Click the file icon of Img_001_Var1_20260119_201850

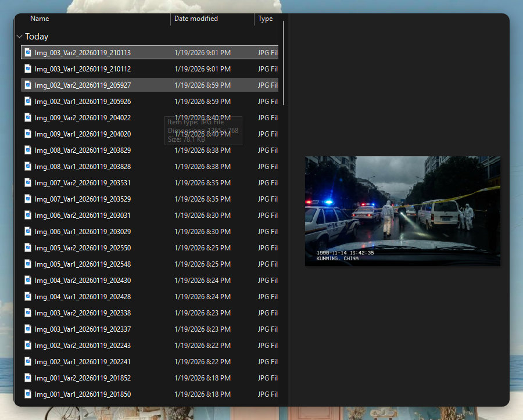(27, 394)
